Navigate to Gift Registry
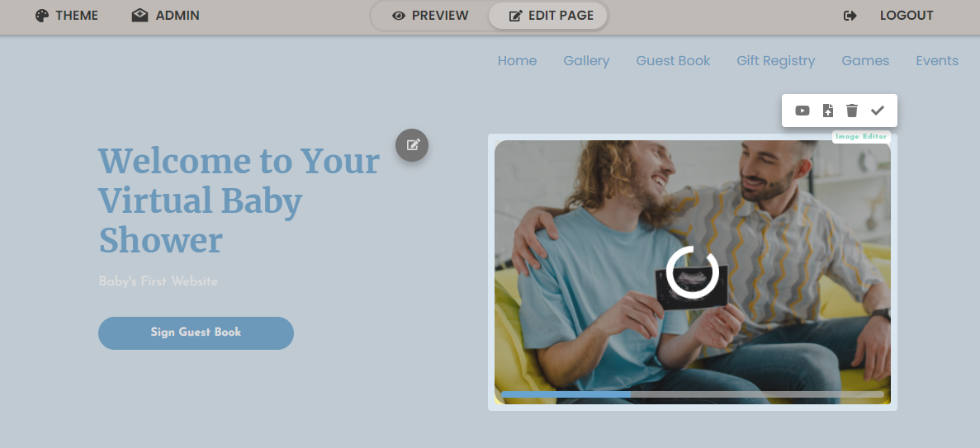980x448 pixels. click(x=775, y=60)
